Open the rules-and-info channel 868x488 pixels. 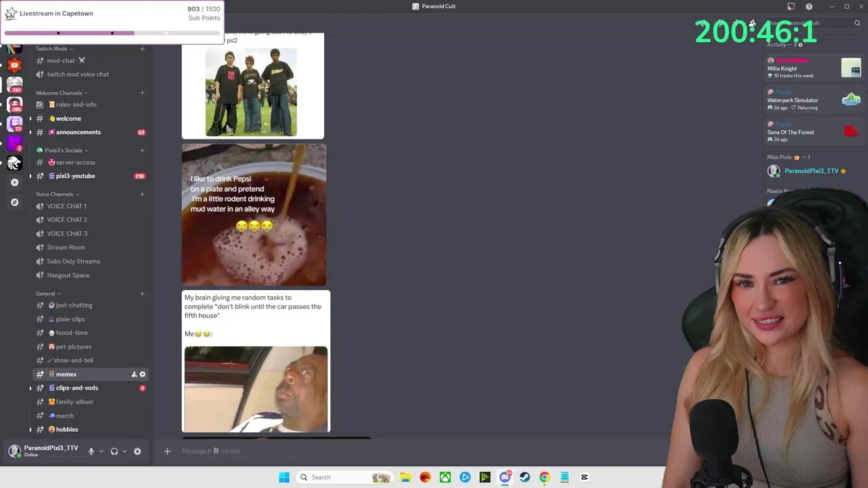pos(90,104)
